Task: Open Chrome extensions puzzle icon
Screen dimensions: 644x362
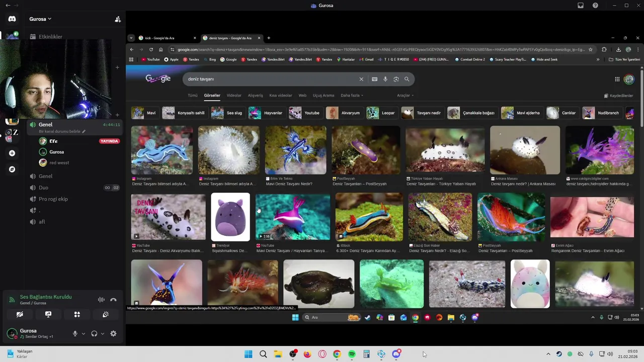Action: point(604,50)
